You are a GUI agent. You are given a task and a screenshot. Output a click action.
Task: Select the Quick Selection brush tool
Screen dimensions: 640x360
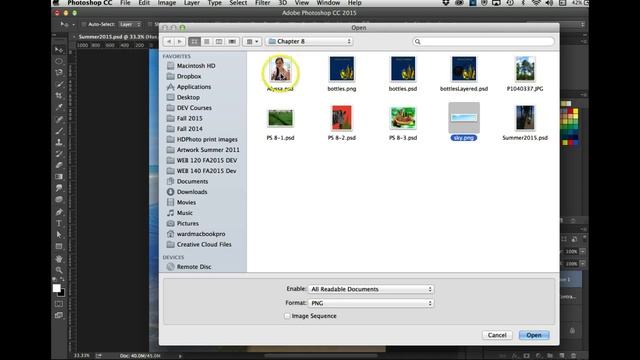pyautogui.click(x=59, y=84)
